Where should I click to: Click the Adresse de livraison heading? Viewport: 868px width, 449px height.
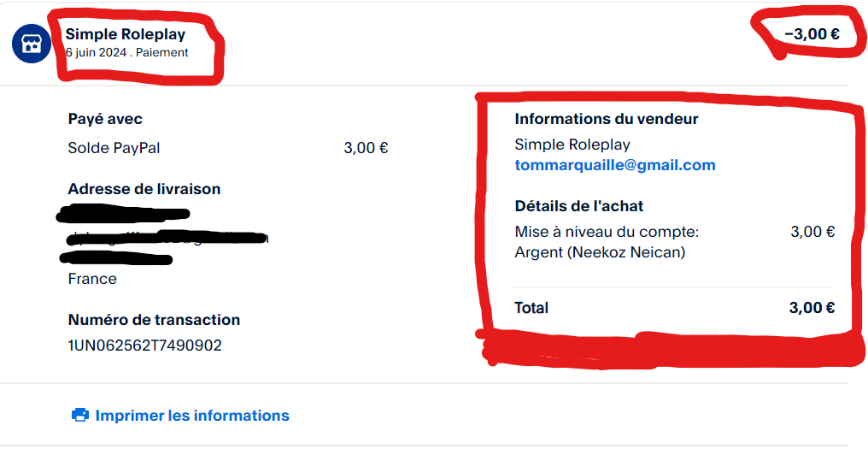(x=144, y=189)
